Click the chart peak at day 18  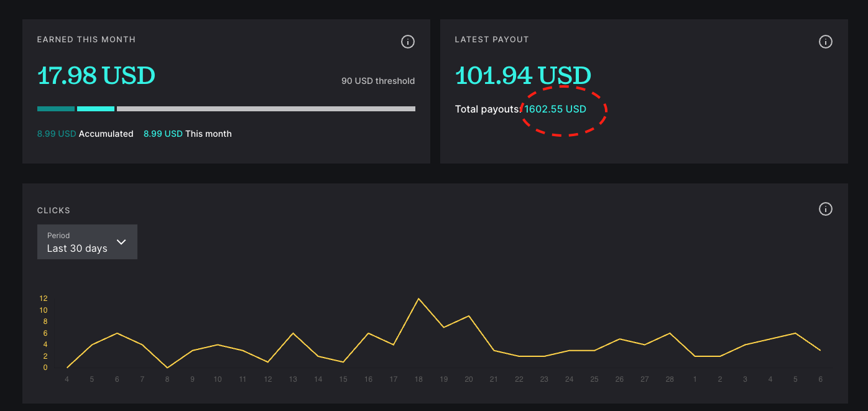[x=418, y=298]
